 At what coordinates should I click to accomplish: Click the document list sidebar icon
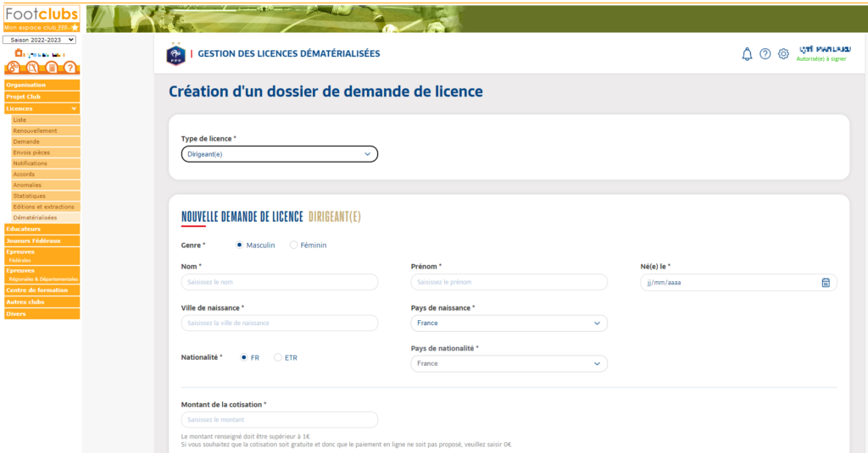coord(52,68)
